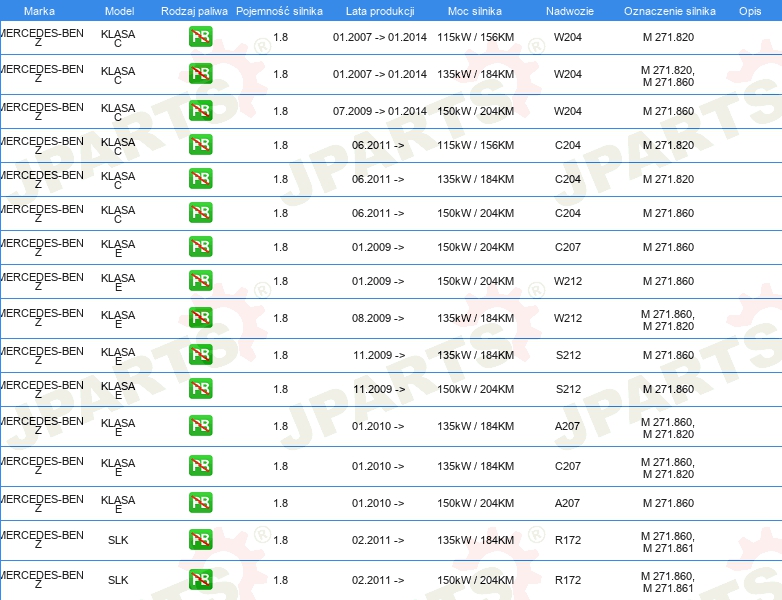This screenshot has width=782, height=600.
Task: Click the petrol fuel icon in the C204 150kW row
Action: [x=200, y=212]
